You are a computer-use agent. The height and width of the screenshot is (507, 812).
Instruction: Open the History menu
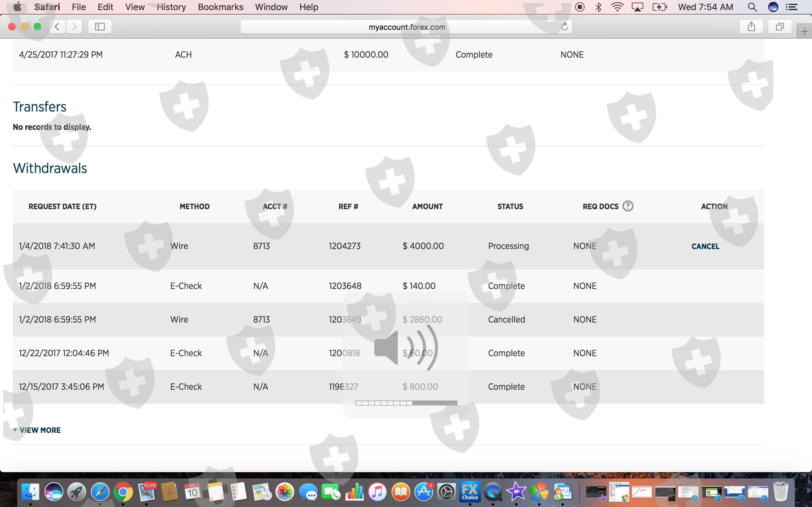[171, 7]
